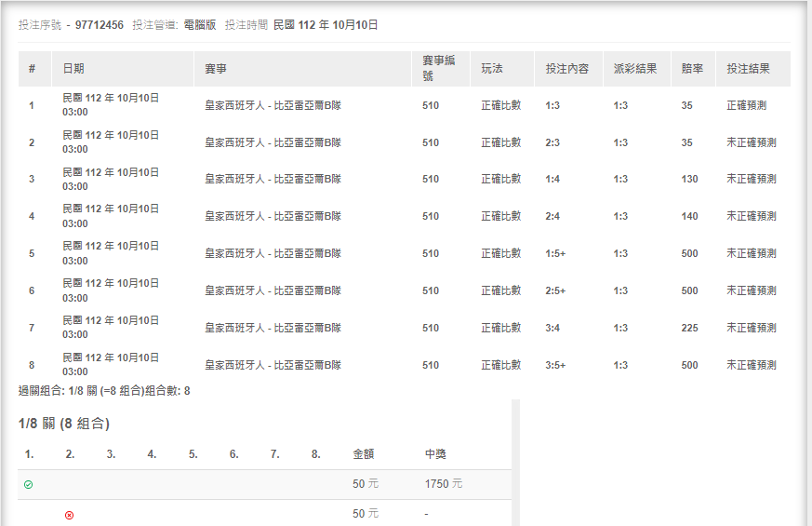Click odds value 35 in row 2

(x=687, y=142)
